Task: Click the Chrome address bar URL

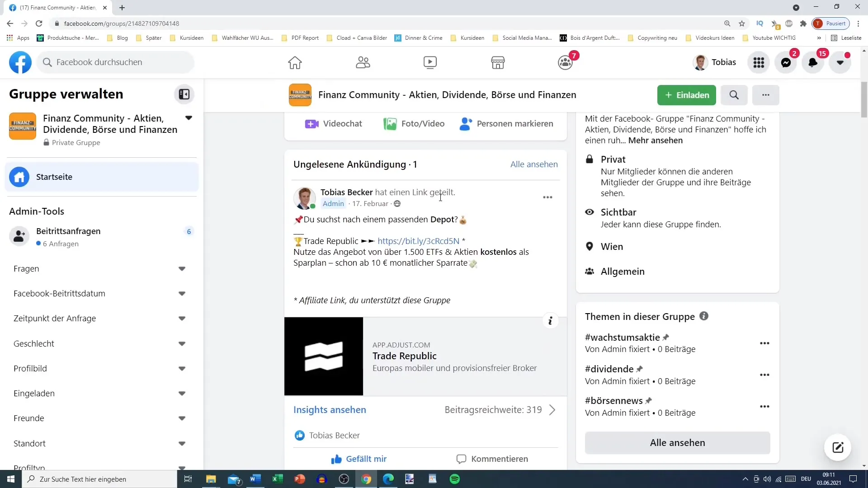Action: click(121, 23)
